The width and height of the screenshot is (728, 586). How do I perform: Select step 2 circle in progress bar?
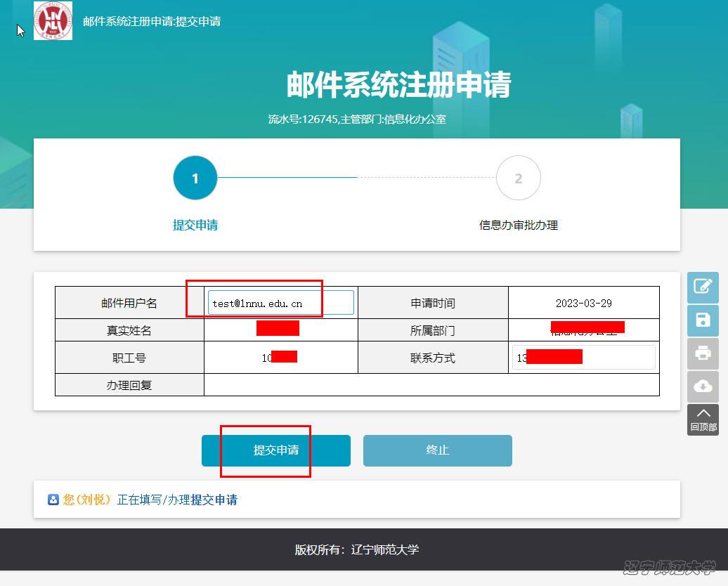[x=518, y=178]
